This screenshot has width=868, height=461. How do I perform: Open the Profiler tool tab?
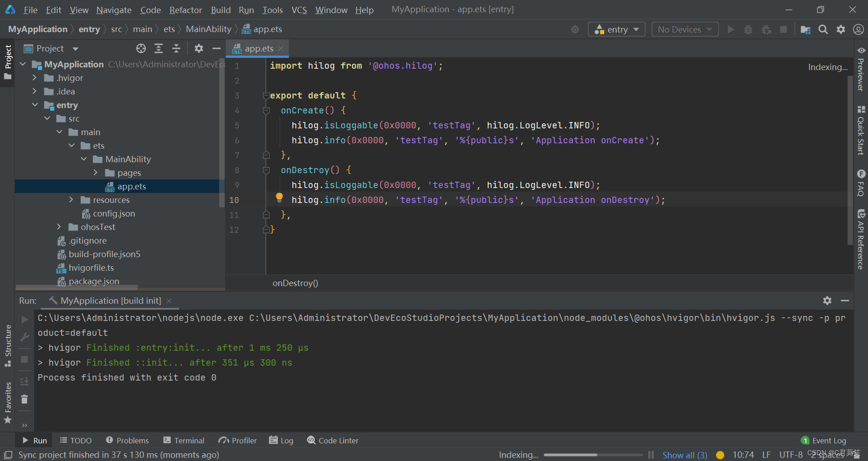(237, 440)
